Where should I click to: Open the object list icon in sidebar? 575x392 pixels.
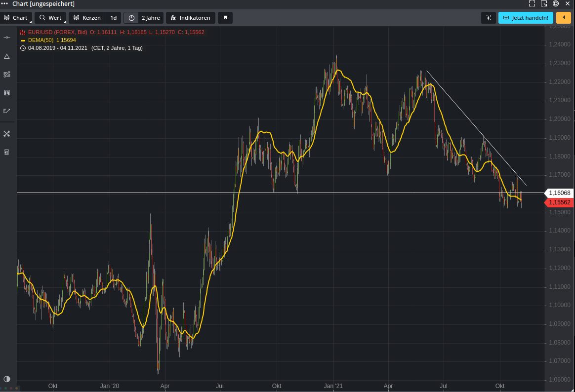tap(7, 152)
